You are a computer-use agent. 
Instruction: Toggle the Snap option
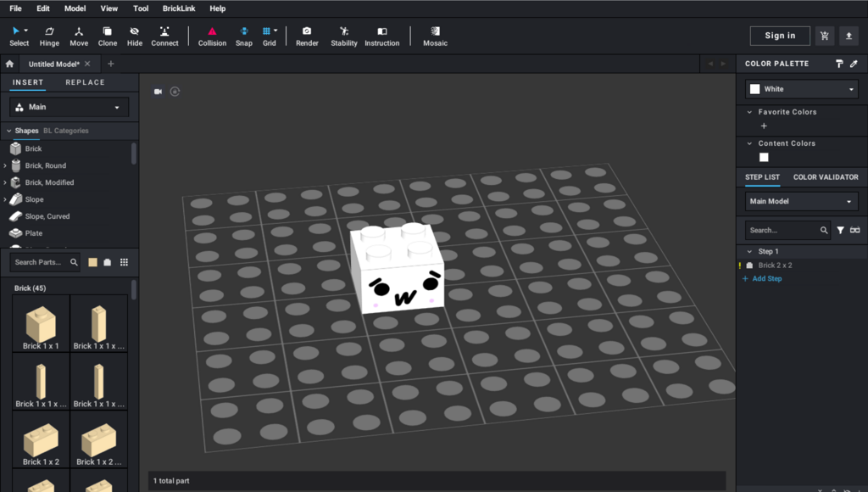pyautogui.click(x=244, y=36)
